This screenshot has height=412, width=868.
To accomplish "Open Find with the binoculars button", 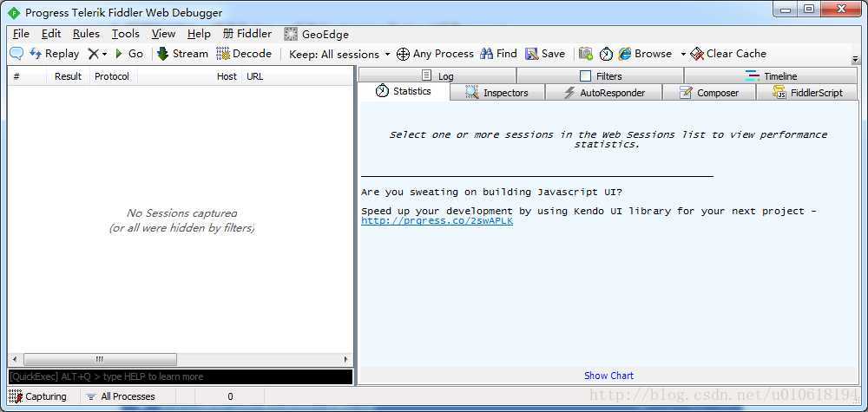I will click(x=499, y=54).
